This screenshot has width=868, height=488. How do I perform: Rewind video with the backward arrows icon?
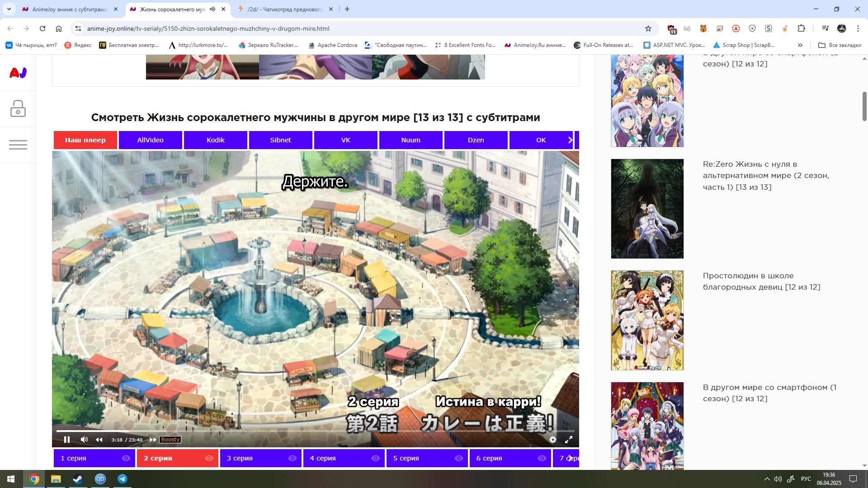pyautogui.click(x=99, y=440)
